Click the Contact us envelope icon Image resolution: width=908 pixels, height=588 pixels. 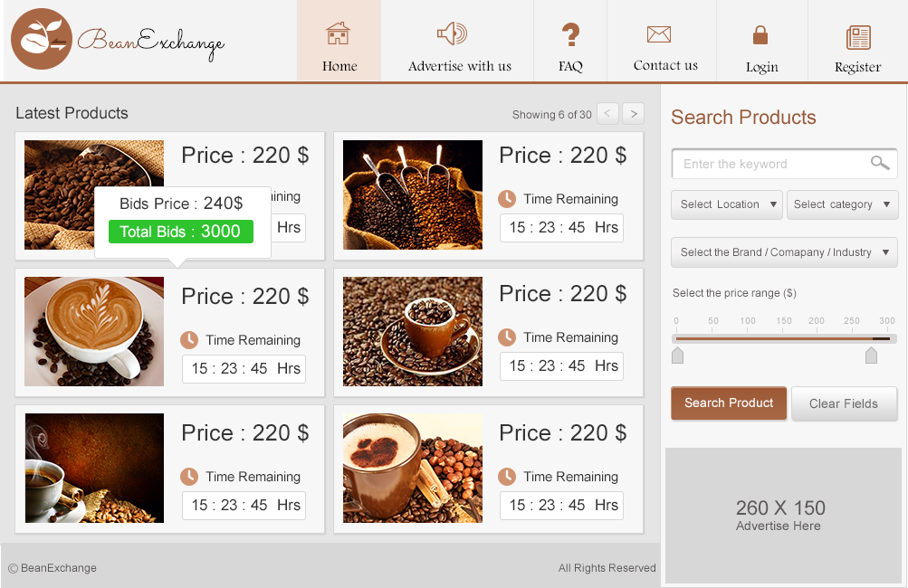(x=659, y=34)
